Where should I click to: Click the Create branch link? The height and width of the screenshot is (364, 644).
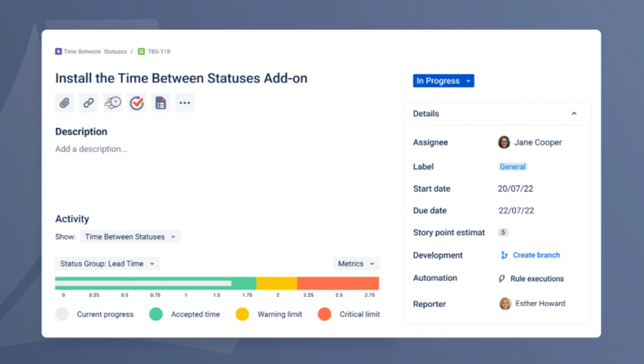[536, 255]
